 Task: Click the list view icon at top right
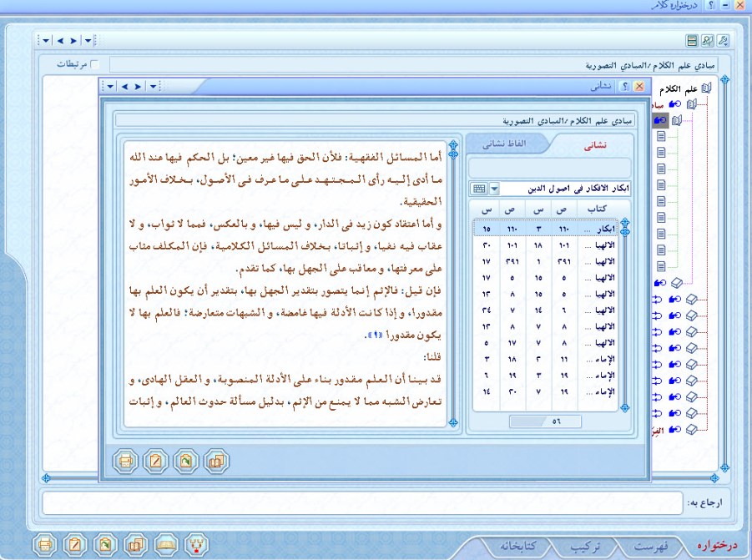(691, 40)
